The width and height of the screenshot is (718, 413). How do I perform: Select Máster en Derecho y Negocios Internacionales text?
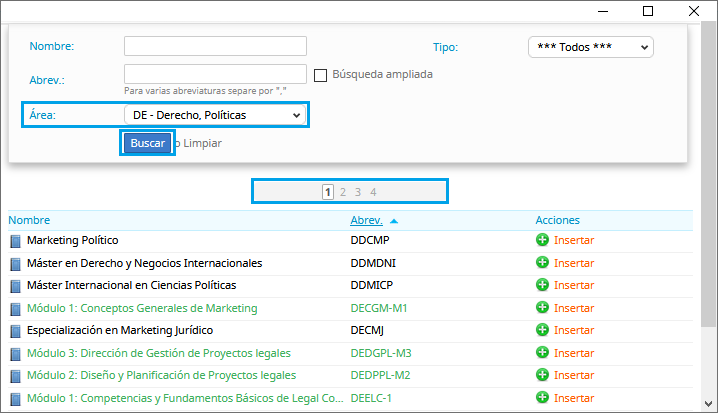click(144, 263)
